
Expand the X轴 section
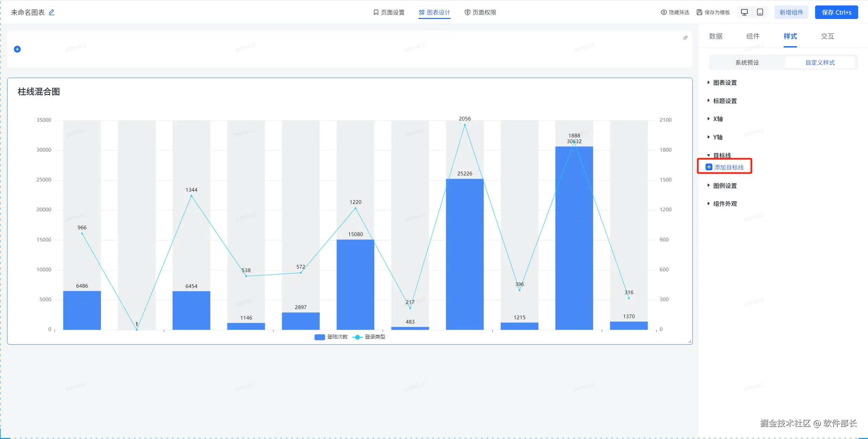click(717, 119)
